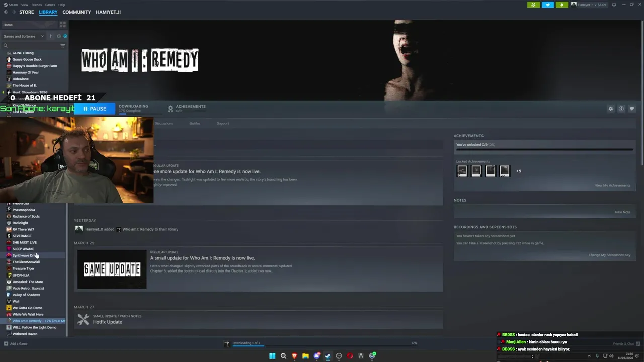Toggle the ready-to-play filter icon
Image resolution: width=644 pixels, height=362 pixels.
point(65,36)
